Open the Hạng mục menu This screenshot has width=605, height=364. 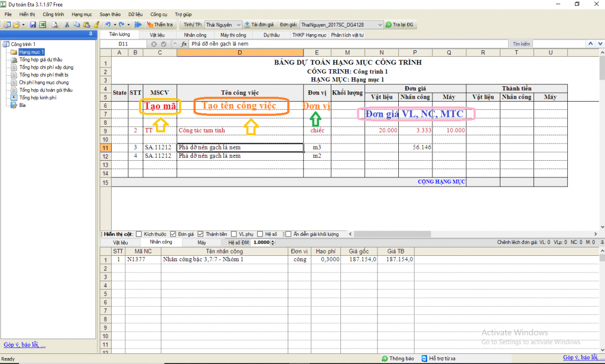tap(82, 13)
